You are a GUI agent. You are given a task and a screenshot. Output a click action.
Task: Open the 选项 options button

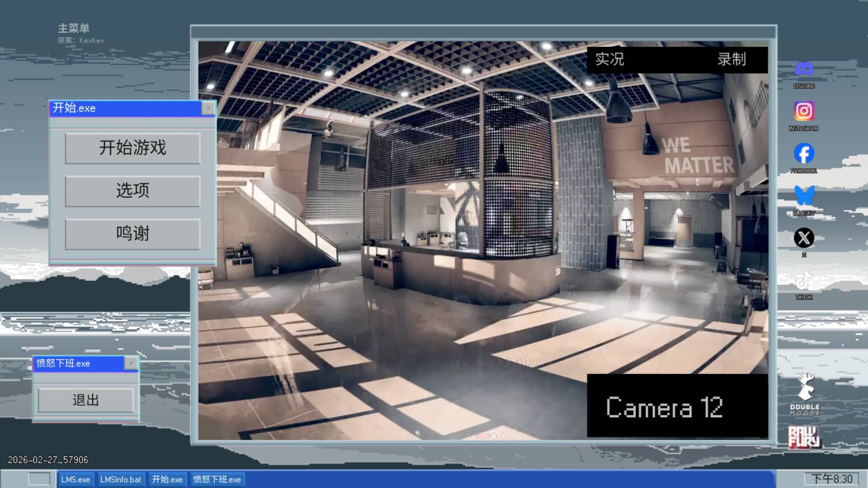tap(132, 191)
